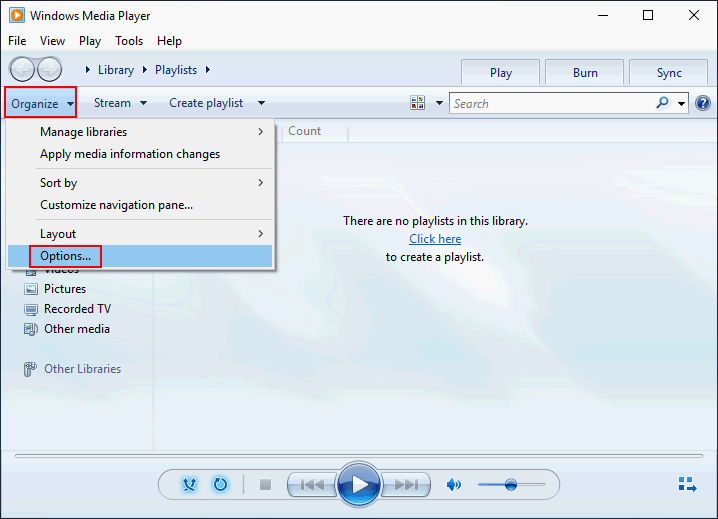718x519 pixels.
Task: Click the seek bar
Action: (x=359, y=456)
